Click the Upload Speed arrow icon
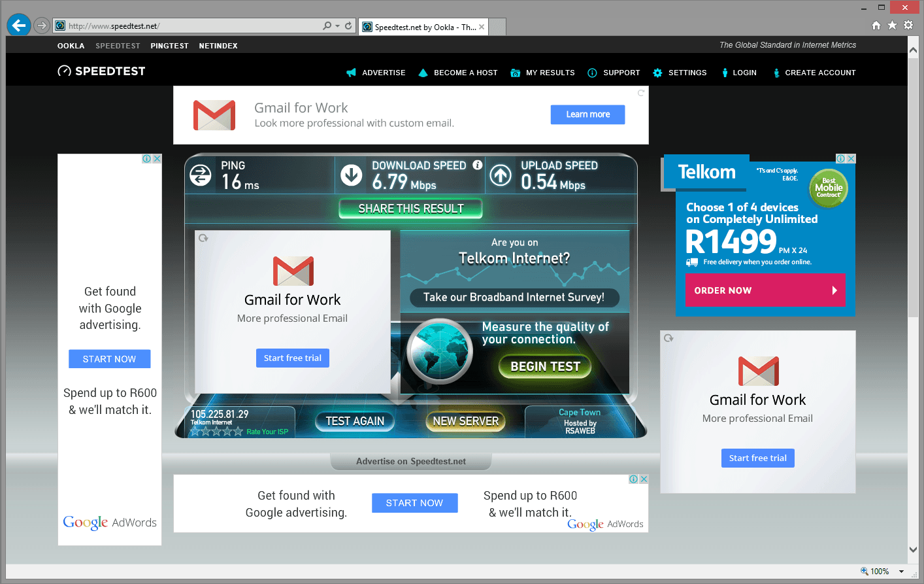This screenshot has height=584, width=924. click(x=501, y=175)
